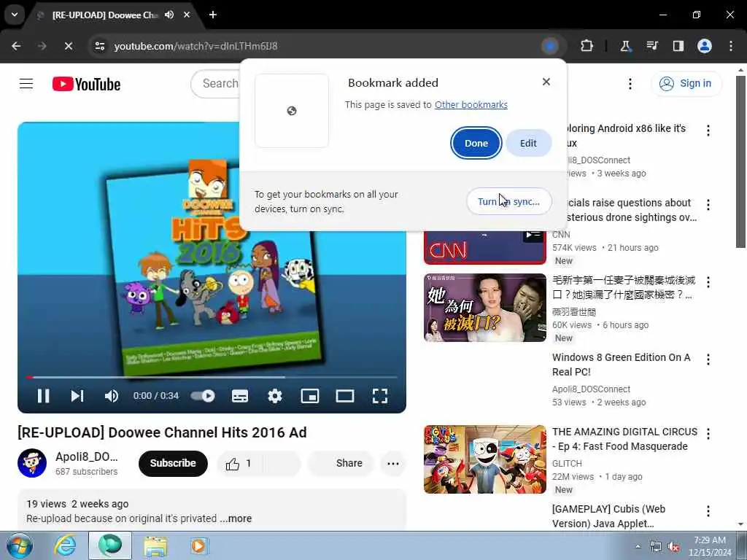The width and height of the screenshot is (747, 560).
Task: Switch to theater mode
Action: pyautogui.click(x=345, y=396)
